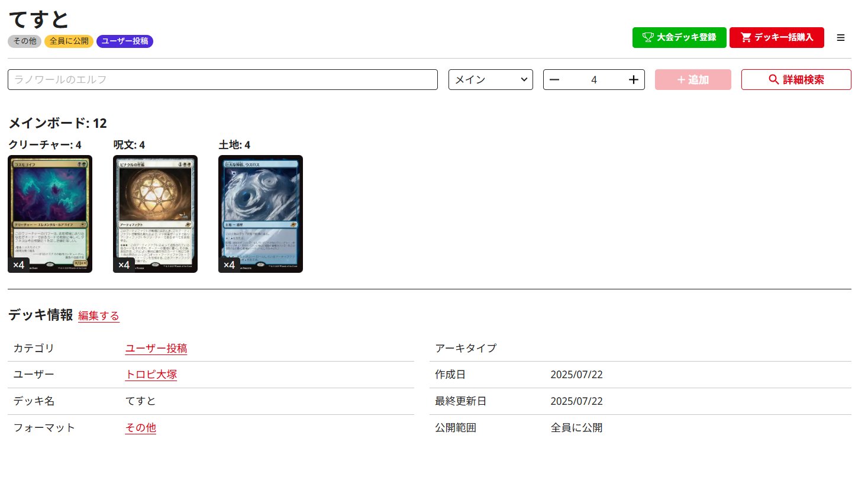Click the deck title てすと at top
Viewport: 868px width, 477px height.
(39, 19)
